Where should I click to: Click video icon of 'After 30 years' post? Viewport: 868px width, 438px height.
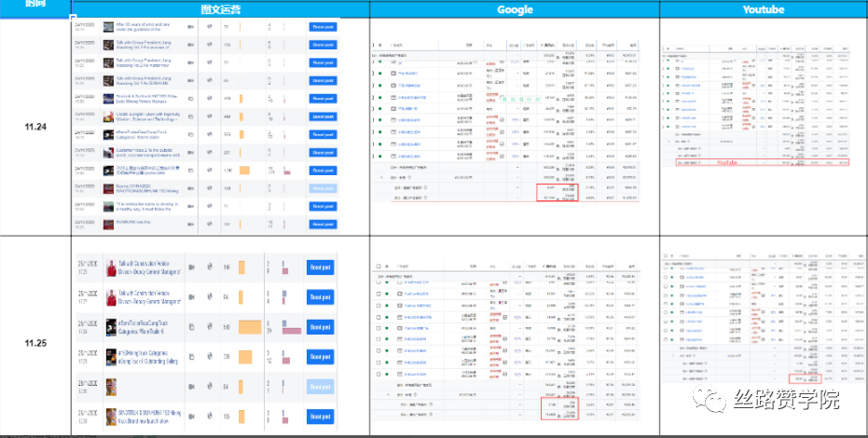191,26
